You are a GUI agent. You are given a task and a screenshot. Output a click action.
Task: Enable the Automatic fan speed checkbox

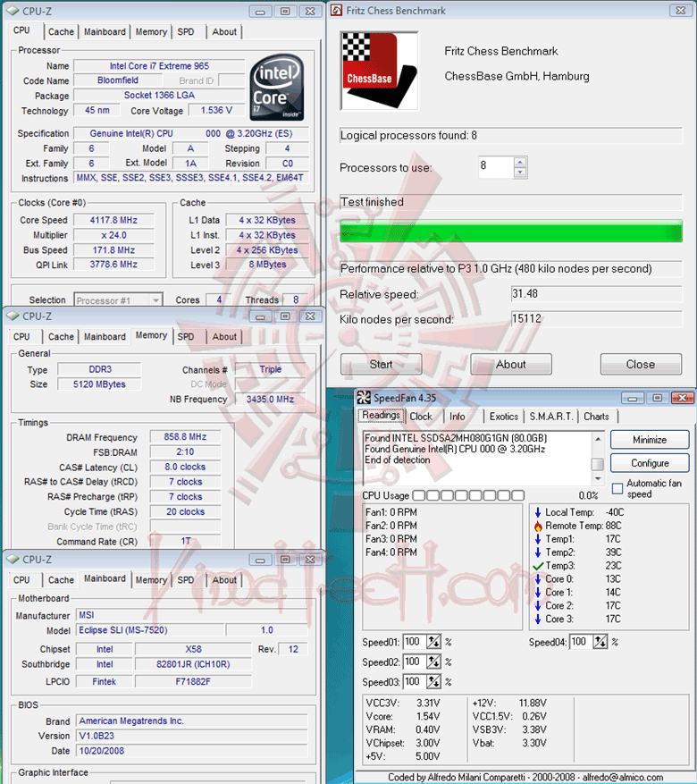pyautogui.click(x=617, y=488)
